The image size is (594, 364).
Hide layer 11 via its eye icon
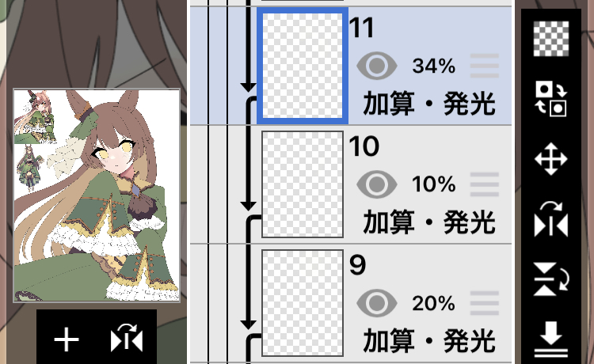pos(376,66)
